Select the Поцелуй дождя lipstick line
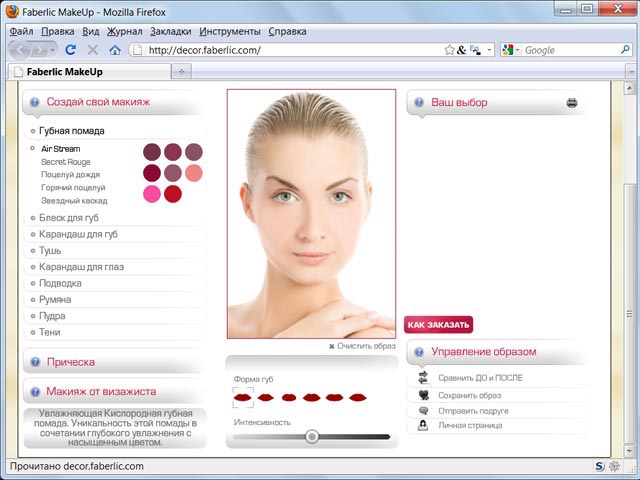Image resolution: width=640 pixels, height=480 pixels. click(70, 174)
